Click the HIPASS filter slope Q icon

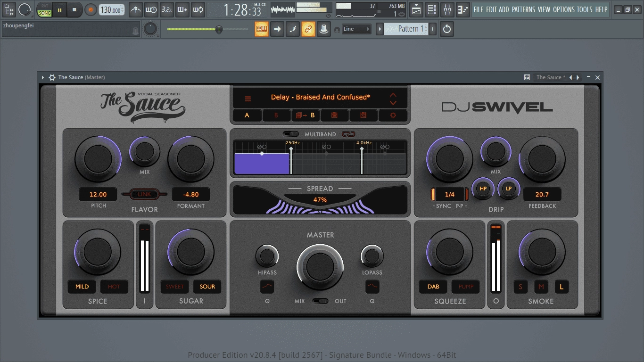[x=267, y=286]
